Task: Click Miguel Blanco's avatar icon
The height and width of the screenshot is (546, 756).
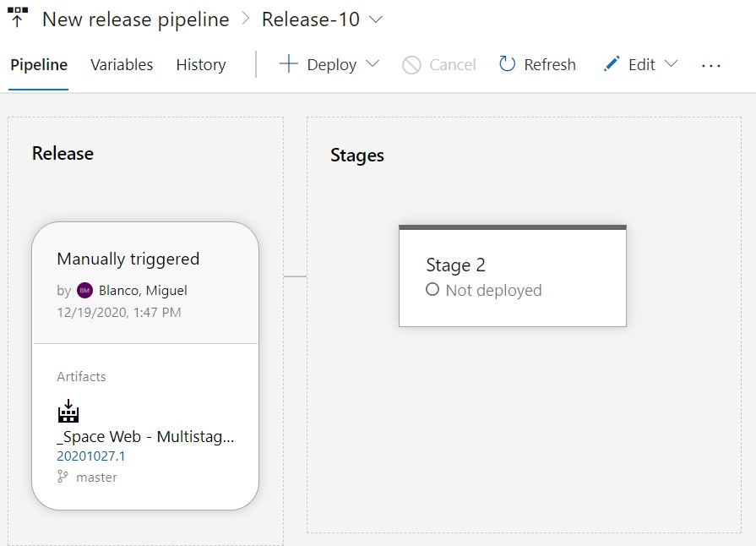Action: pyautogui.click(x=84, y=290)
